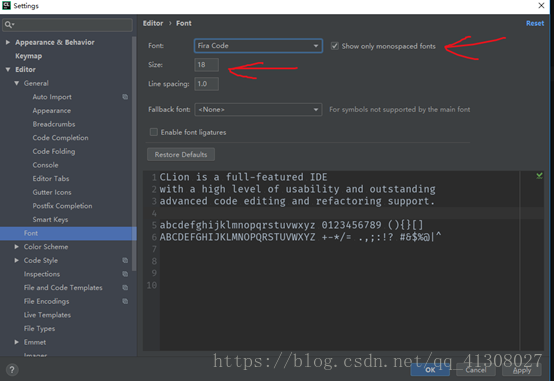Select Postfix Completion item
This screenshot has width=554, height=381.
pos(62,206)
